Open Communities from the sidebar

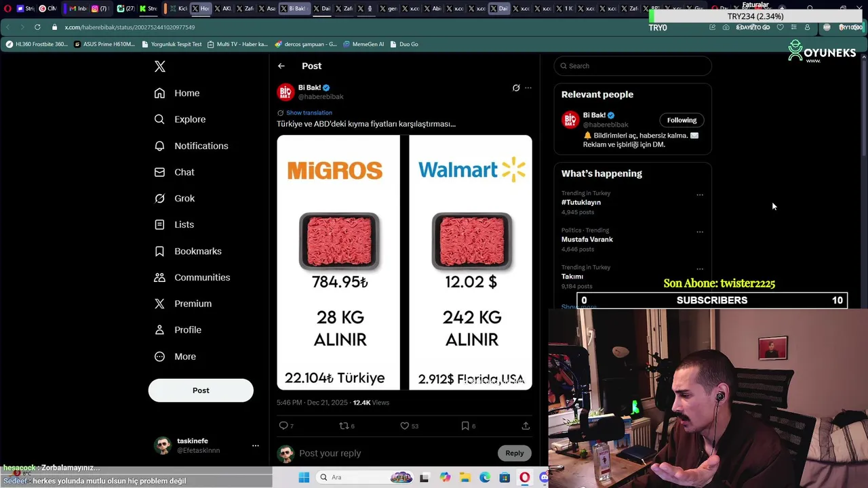tap(192, 277)
